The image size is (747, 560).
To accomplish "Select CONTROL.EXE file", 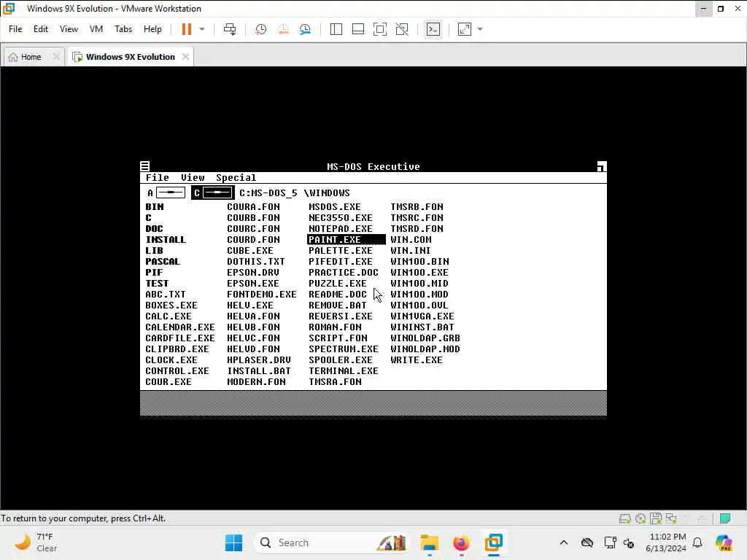I will pos(177,371).
